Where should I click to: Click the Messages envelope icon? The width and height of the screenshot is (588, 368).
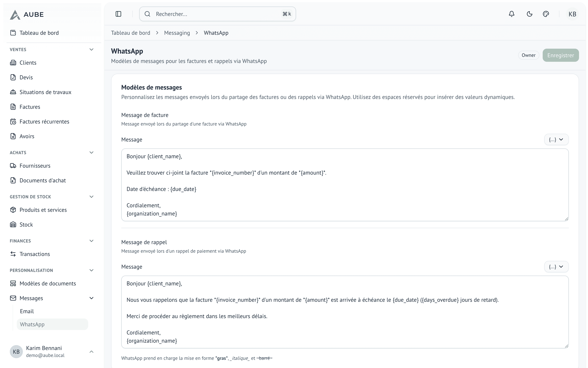[13, 298]
